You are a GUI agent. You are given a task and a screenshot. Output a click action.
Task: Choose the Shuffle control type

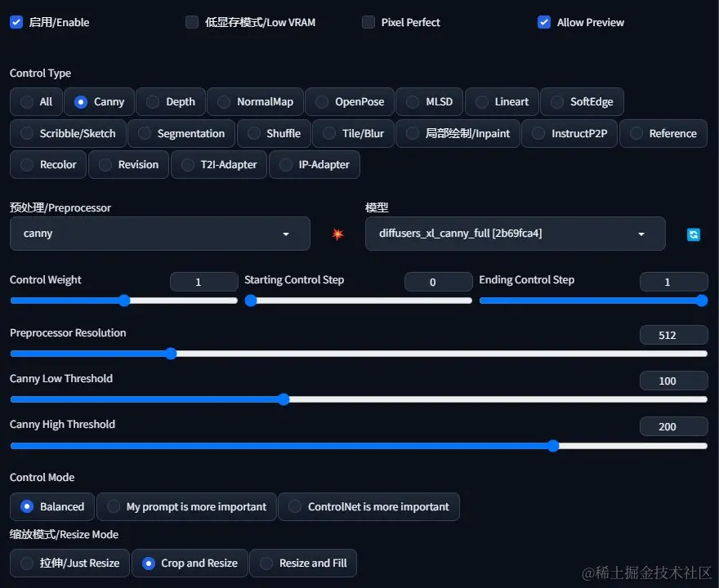point(275,133)
